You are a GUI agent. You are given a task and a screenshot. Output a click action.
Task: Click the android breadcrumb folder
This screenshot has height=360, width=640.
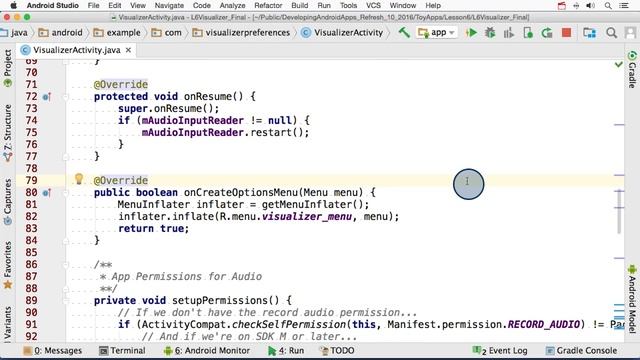coord(60,33)
